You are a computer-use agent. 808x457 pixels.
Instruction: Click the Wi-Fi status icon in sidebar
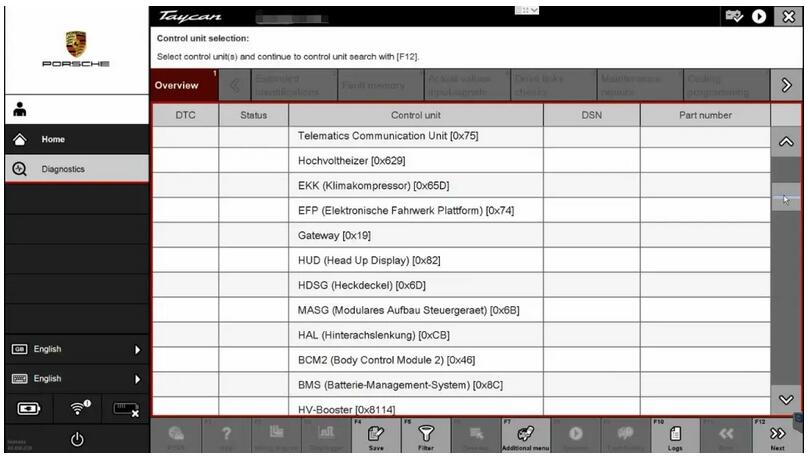[x=79, y=408]
